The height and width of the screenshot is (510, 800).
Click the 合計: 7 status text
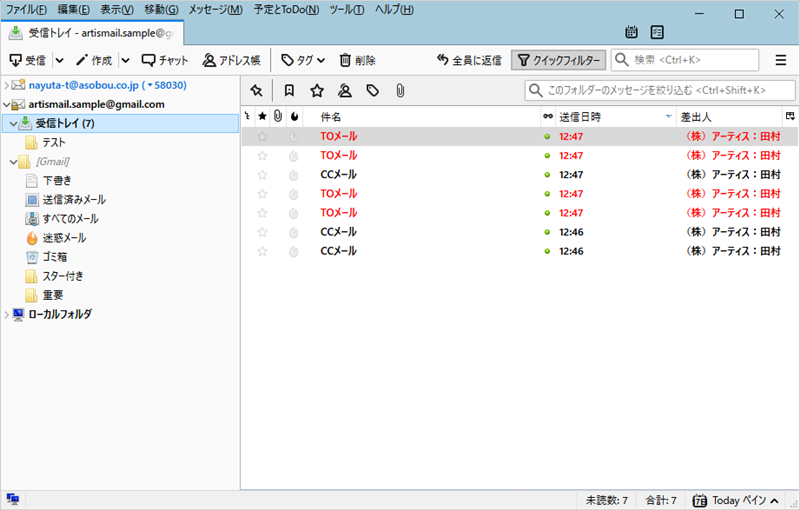coord(661,500)
